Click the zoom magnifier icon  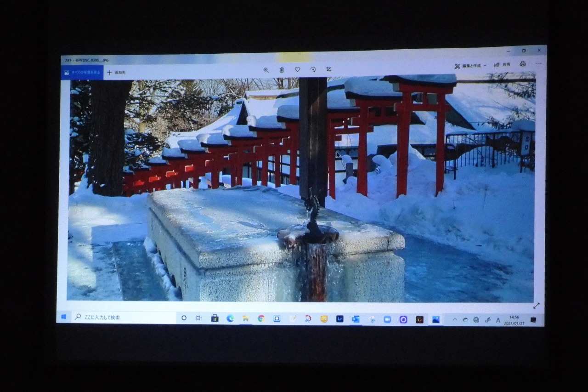(x=266, y=70)
